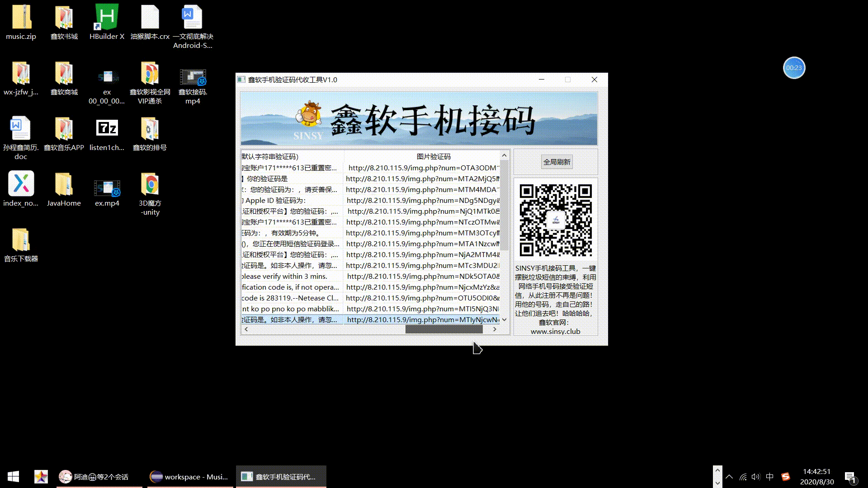Click the 全局刷新 refresh button
The width and height of the screenshot is (868, 488).
click(x=557, y=162)
